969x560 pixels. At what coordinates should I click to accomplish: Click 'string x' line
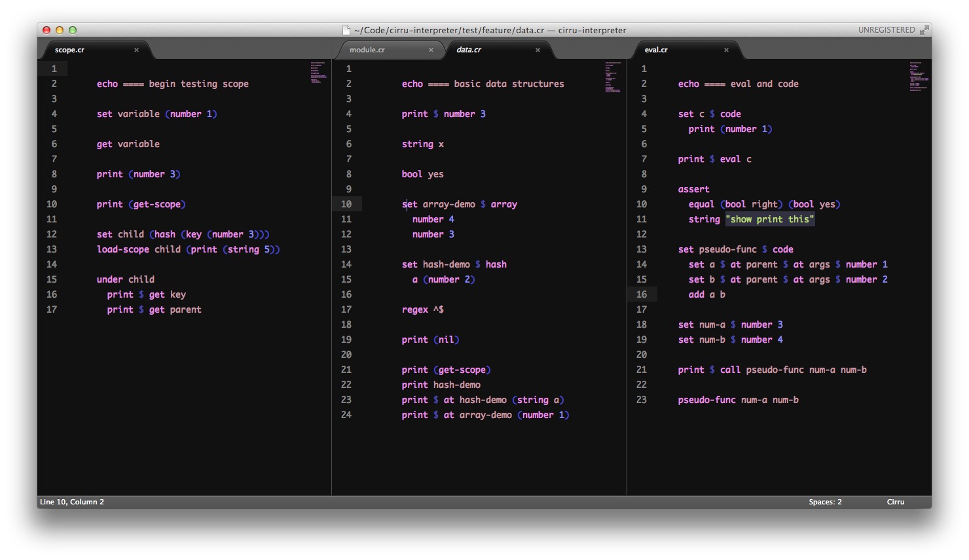click(x=423, y=144)
